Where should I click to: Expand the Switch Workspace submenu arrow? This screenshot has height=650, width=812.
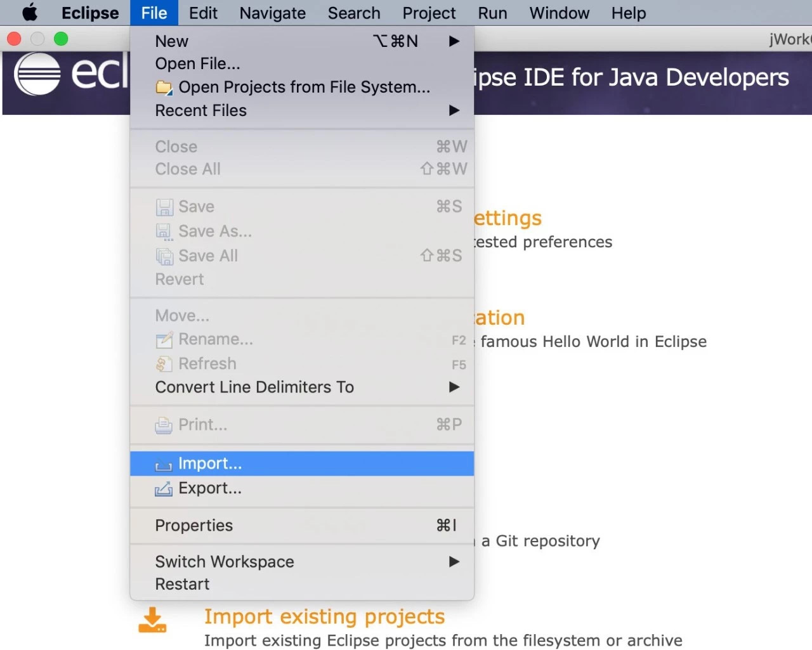pyautogui.click(x=454, y=562)
